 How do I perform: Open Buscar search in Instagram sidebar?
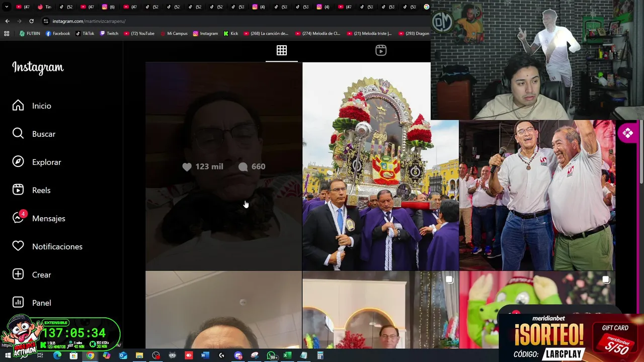tap(34, 134)
